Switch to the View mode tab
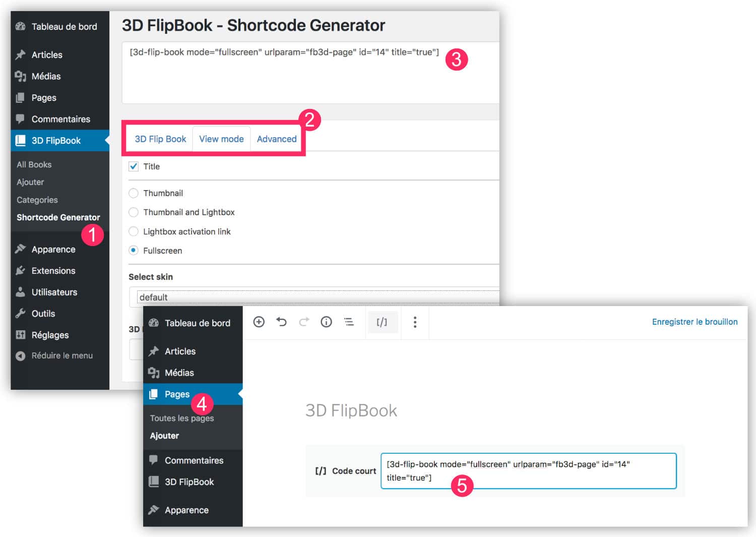Image resolution: width=756 pixels, height=537 pixels. click(221, 139)
